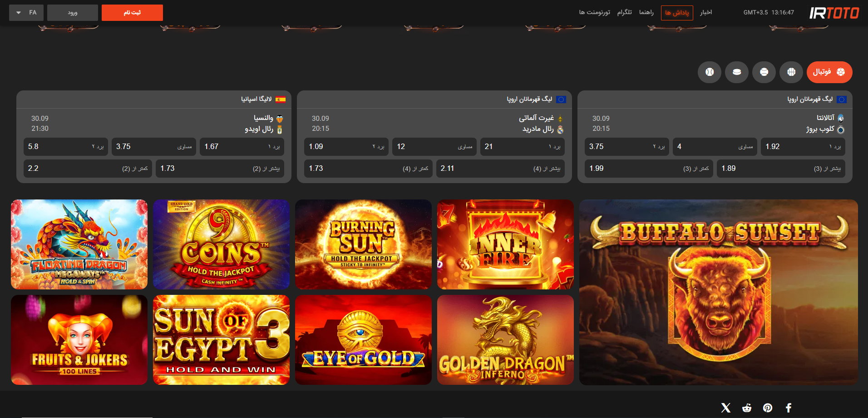Open the X (Twitter) social link
Viewport: 868px width, 418px height.
point(726,408)
